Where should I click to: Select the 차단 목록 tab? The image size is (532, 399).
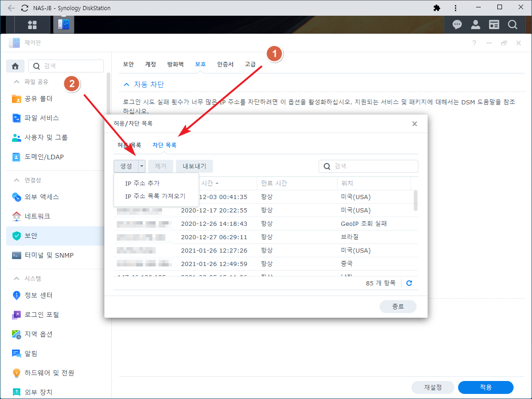[x=164, y=145]
